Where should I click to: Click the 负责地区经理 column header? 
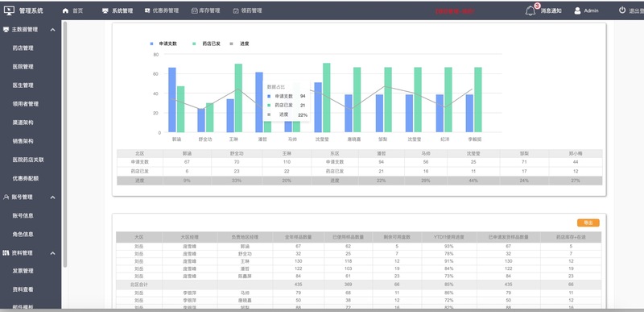245,237
